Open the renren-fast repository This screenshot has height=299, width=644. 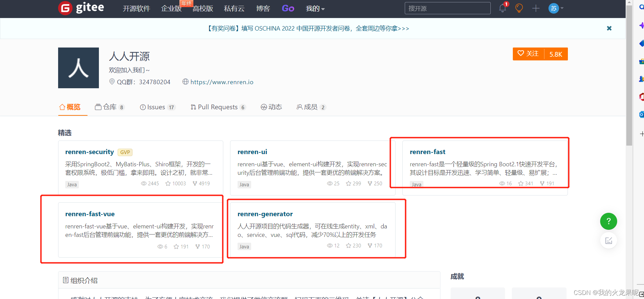(x=428, y=152)
